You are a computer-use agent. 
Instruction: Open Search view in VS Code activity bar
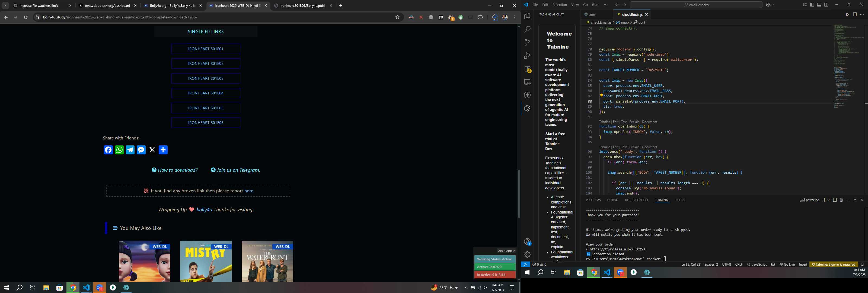tap(527, 29)
